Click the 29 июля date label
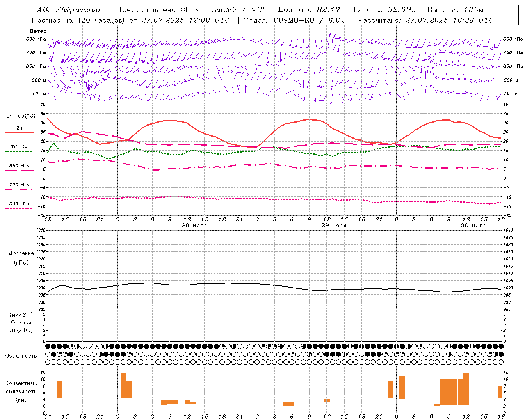 point(334,226)
